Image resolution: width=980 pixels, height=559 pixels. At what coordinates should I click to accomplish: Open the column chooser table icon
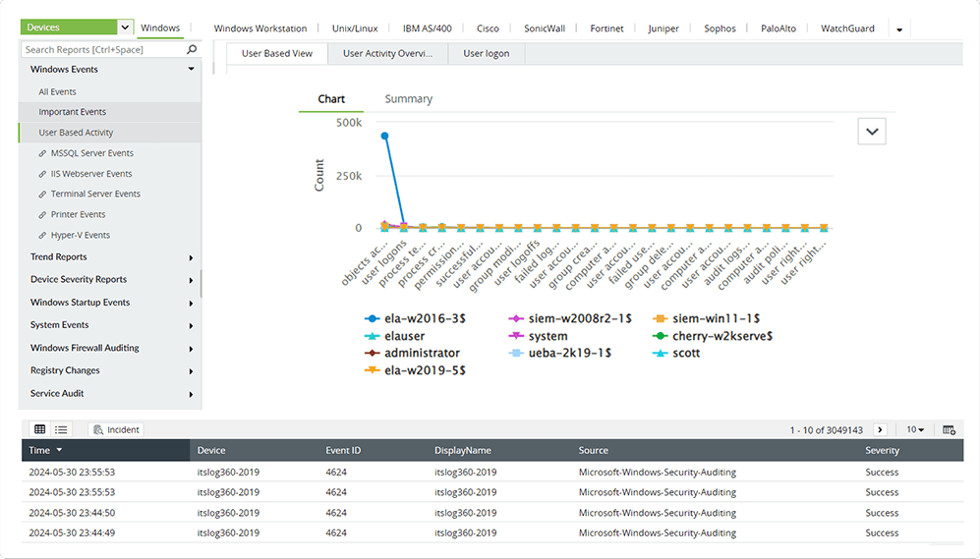[949, 429]
